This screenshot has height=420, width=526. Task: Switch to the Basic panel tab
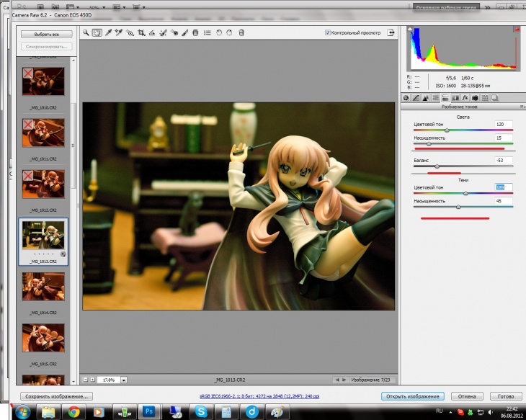(x=406, y=98)
